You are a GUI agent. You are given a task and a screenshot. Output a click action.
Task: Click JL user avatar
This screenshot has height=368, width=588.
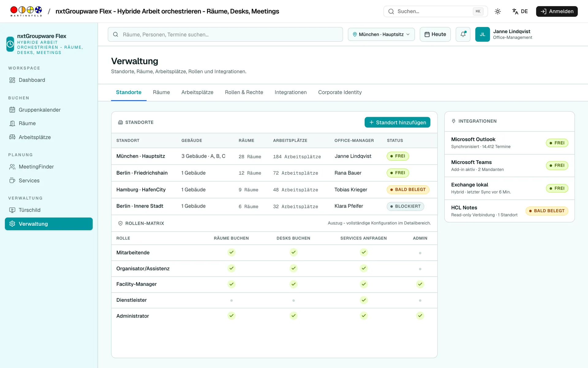click(482, 34)
